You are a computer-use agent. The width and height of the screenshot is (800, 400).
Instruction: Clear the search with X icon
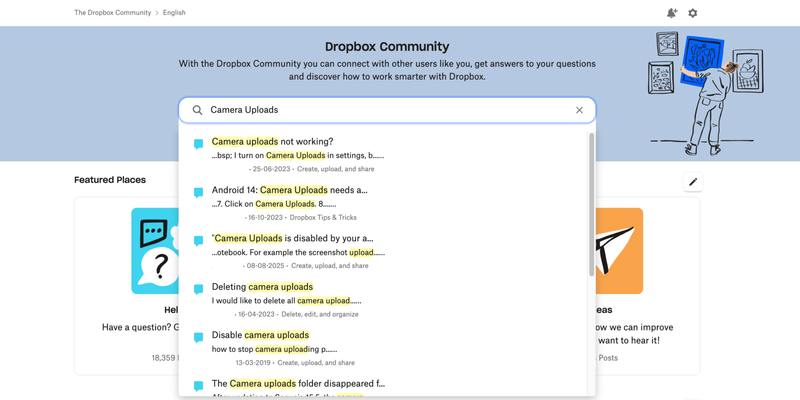click(x=579, y=110)
